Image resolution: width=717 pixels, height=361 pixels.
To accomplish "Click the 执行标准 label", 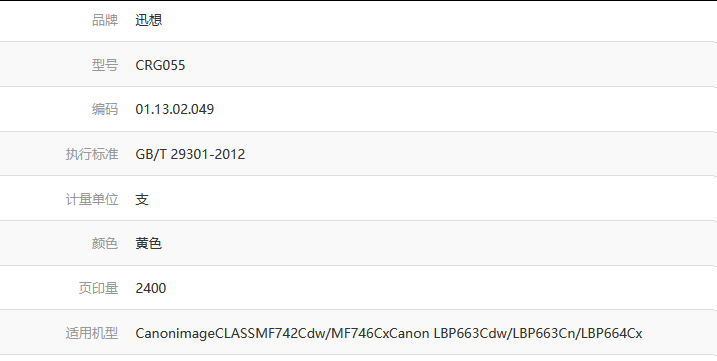I will tap(92, 154).
